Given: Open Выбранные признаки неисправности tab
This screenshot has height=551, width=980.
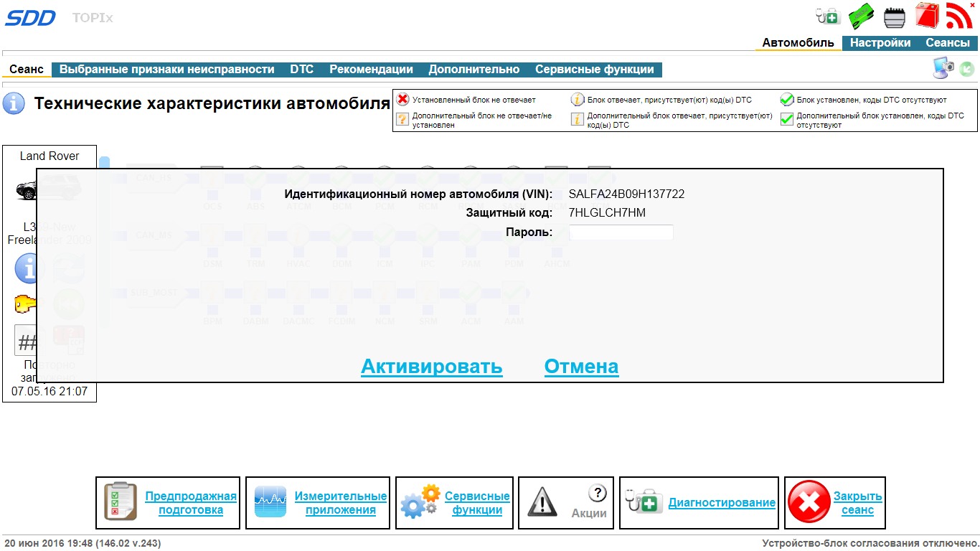Looking at the screenshot, I should tap(166, 70).
